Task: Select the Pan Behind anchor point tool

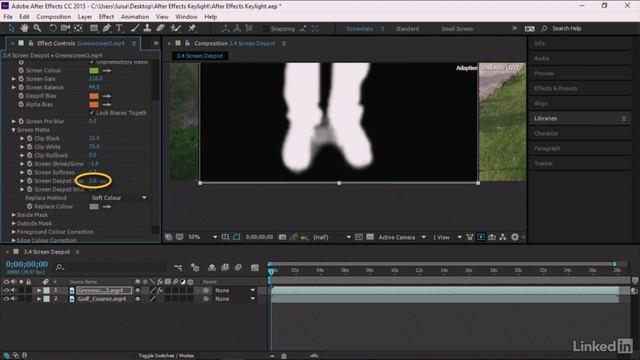Action: [x=78, y=28]
